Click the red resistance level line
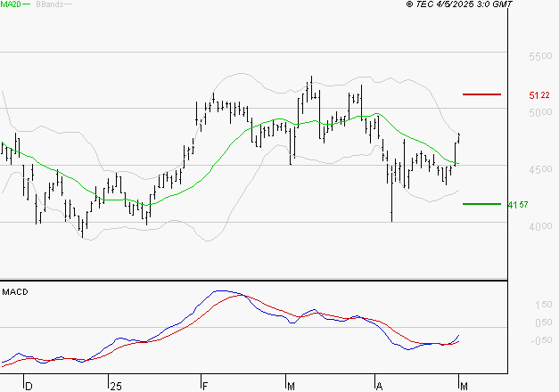The image size is (559, 392). point(481,94)
